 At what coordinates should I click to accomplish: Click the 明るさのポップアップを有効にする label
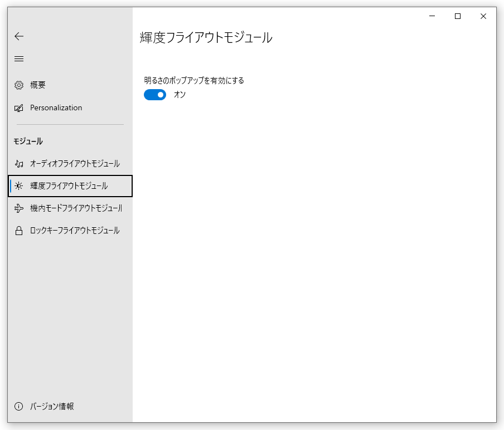[x=194, y=80]
